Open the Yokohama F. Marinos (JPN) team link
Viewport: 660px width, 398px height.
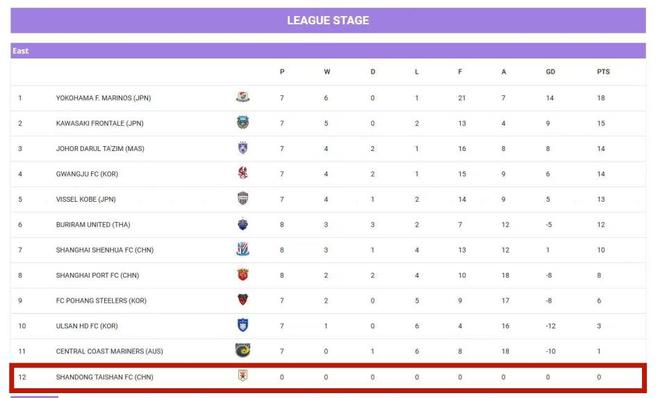(x=103, y=98)
